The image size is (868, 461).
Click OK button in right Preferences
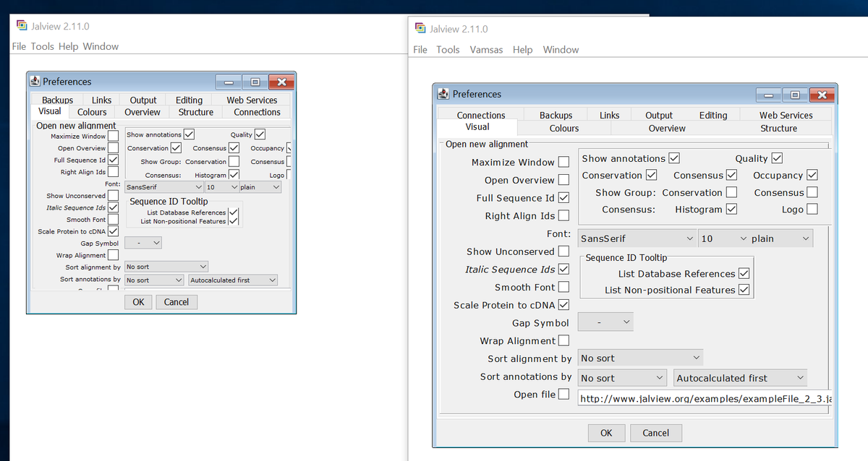click(606, 433)
